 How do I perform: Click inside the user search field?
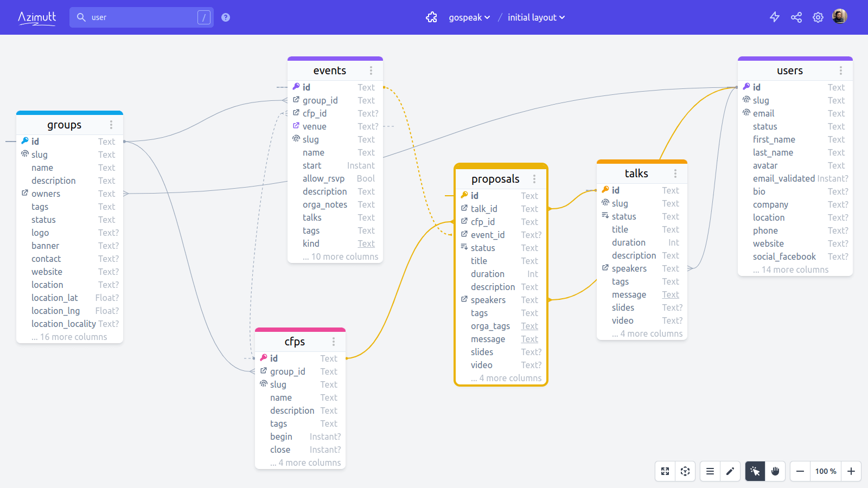click(141, 17)
